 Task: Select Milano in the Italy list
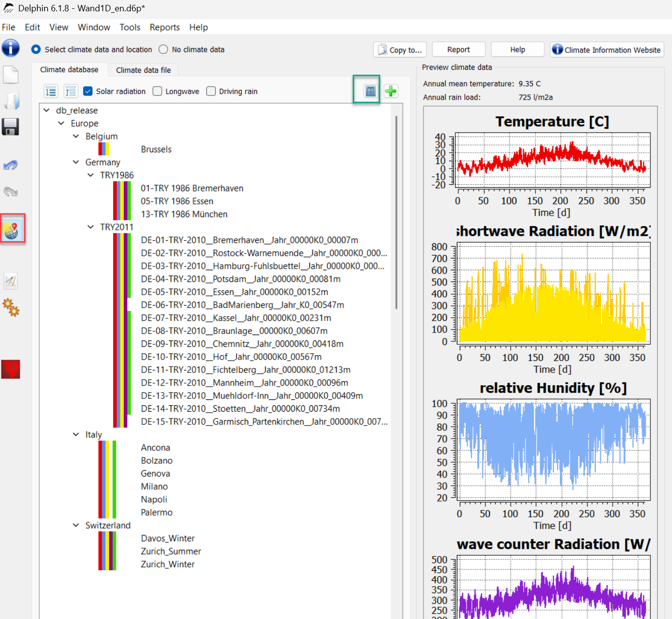point(154,486)
